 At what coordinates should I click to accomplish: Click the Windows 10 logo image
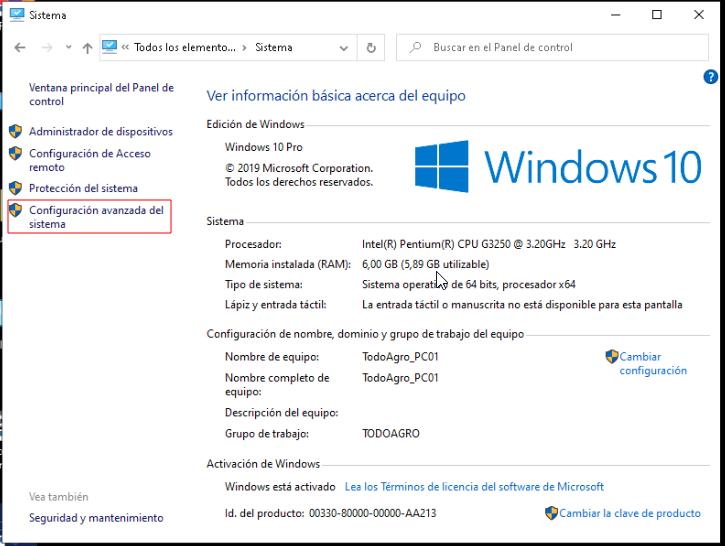click(x=558, y=166)
